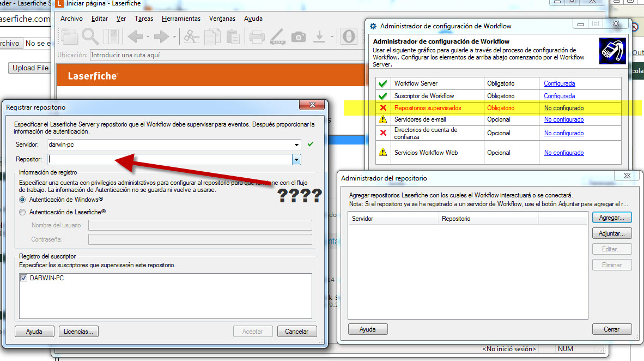
Task: Click warning triangle beside Servidores de e-mail
Action: pyautogui.click(x=383, y=119)
